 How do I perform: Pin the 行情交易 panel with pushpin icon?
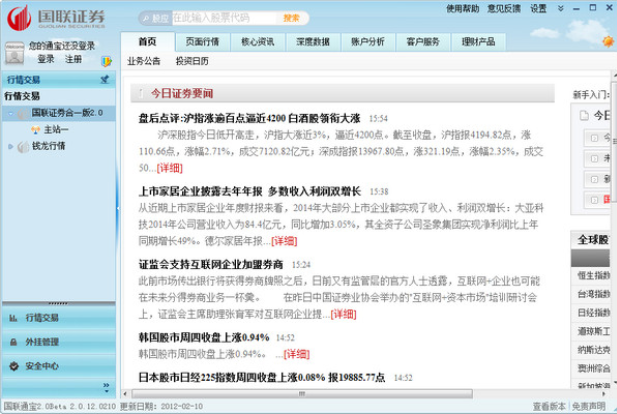click(x=105, y=79)
